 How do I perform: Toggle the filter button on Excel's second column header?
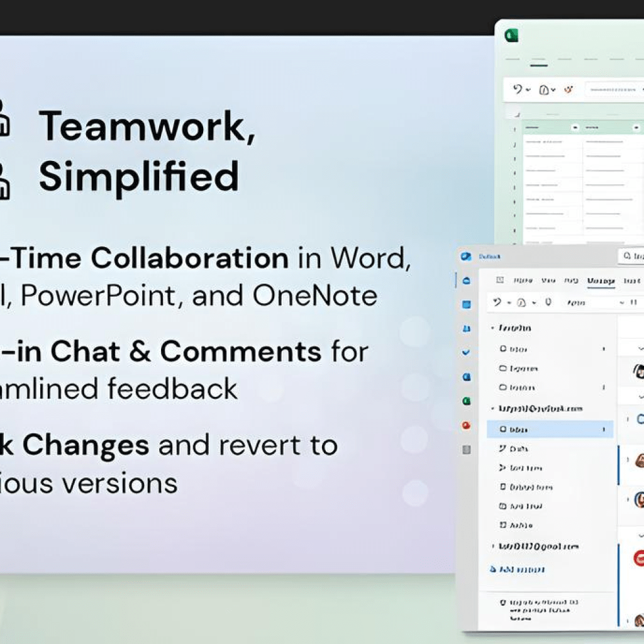pyautogui.click(x=635, y=128)
